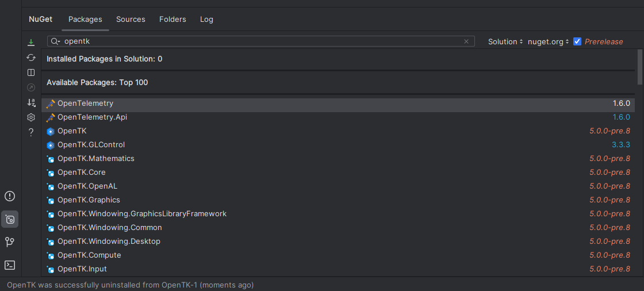This screenshot has height=291, width=644.
Task: Switch to the Sources tab
Action: click(131, 20)
